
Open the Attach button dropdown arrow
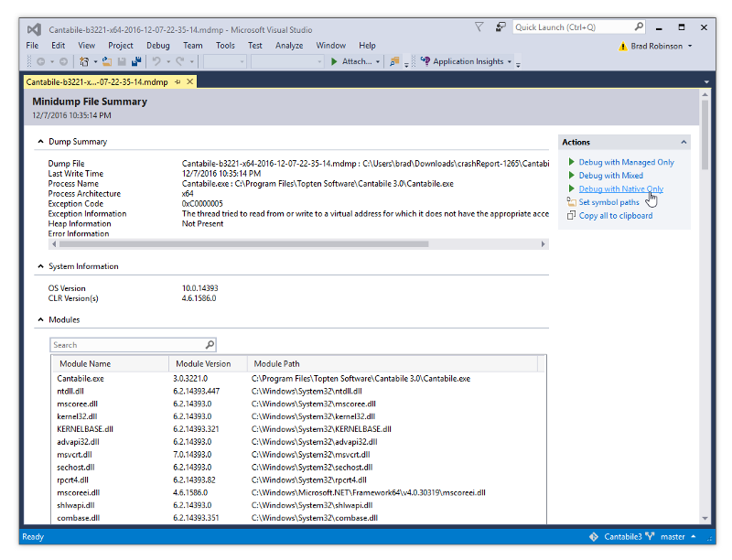[378, 61]
